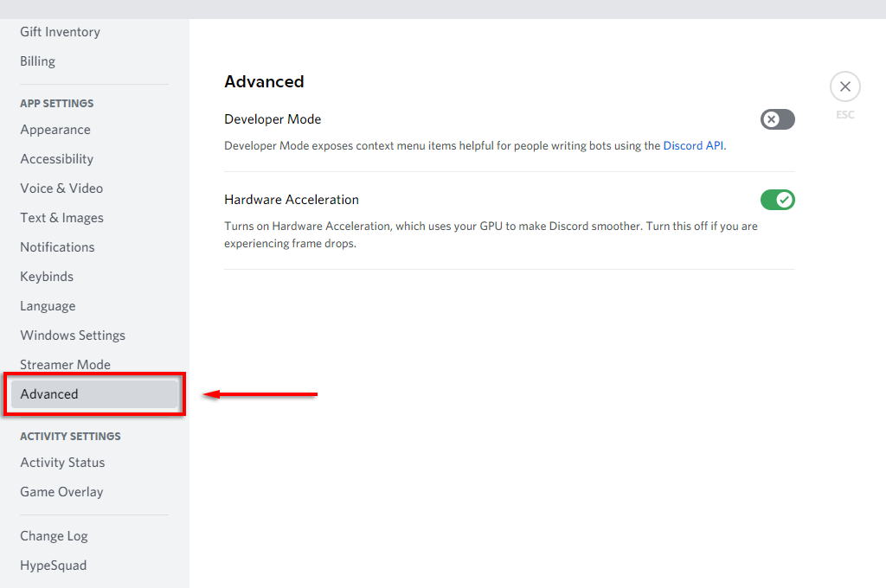886x588 pixels.
Task: Close settings with the X icon
Action: coord(844,86)
